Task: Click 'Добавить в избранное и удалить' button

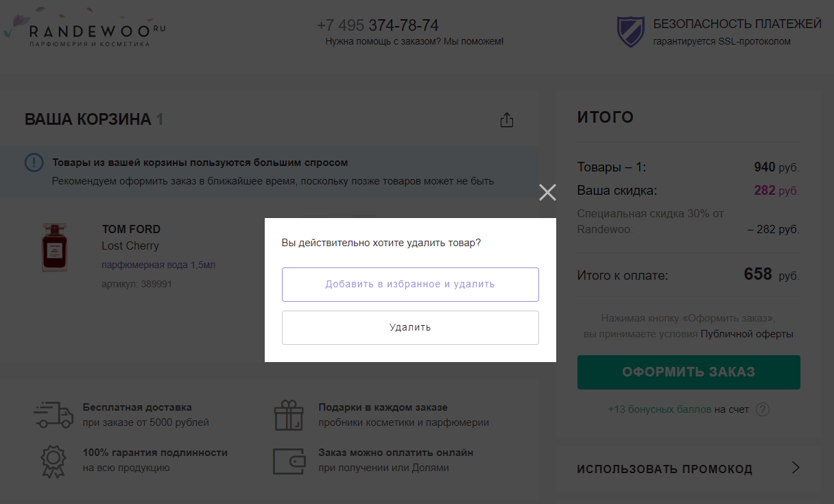Action: pos(410,285)
